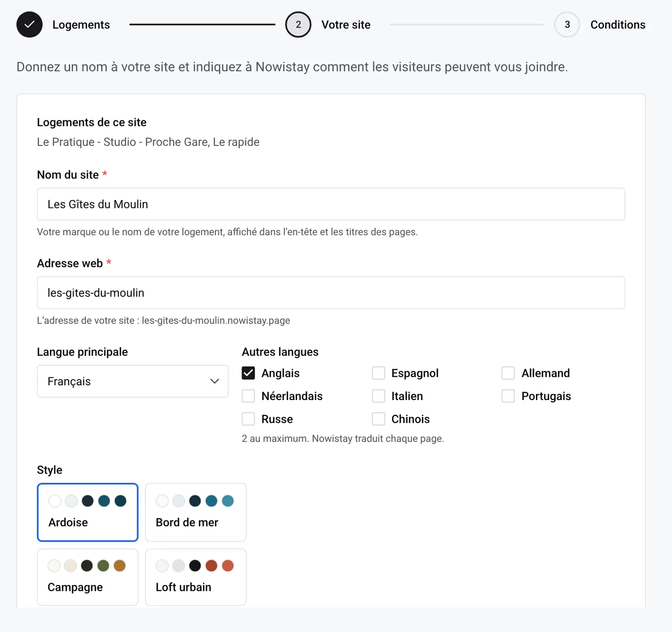Select the step 2 circle Votre site
The height and width of the screenshot is (632, 672).
[298, 25]
